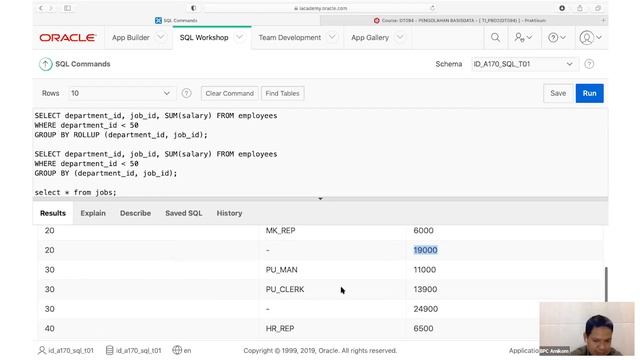The width and height of the screenshot is (640, 360).
Task: Open the Rows count dropdown
Action: coord(121,93)
